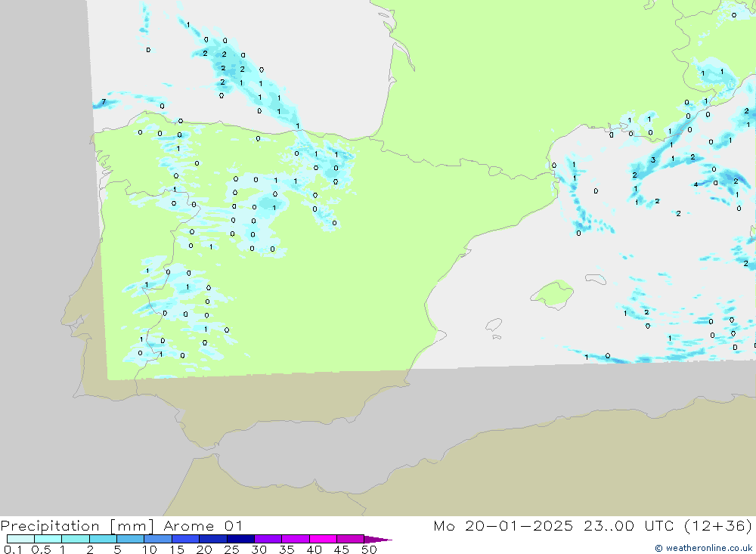Viewport: 756px width, 554px height.
Task: Click the outlined Menorca island
Action: click(596, 279)
